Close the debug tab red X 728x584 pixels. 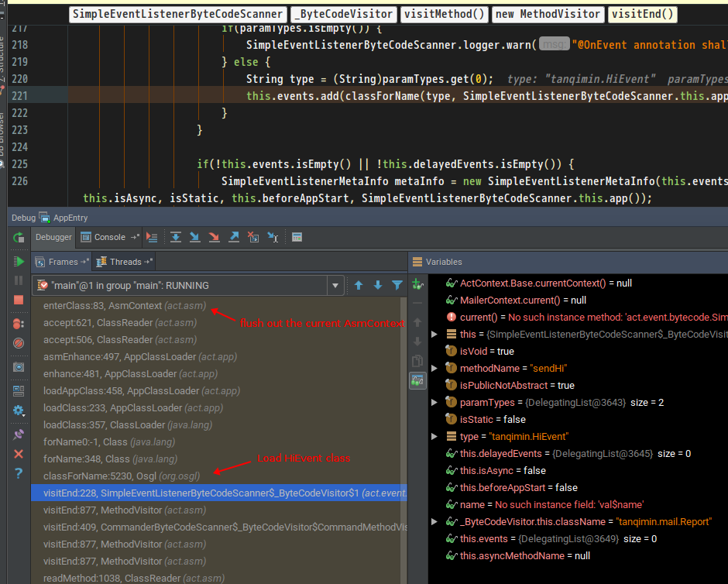point(19,454)
